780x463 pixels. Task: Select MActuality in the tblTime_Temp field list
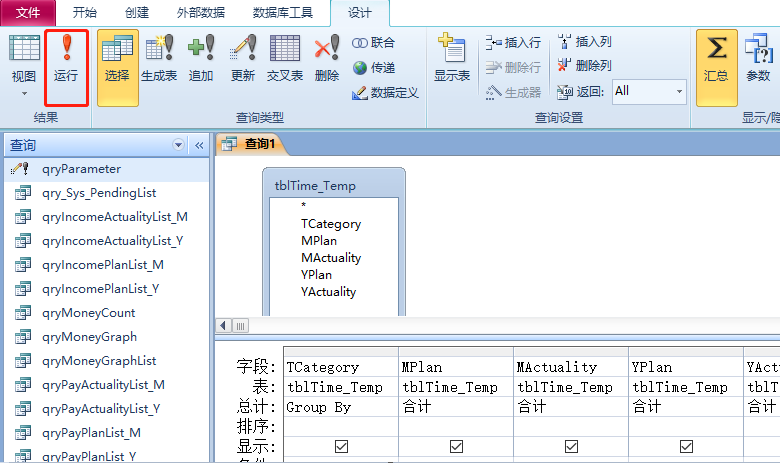click(x=331, y=258)
